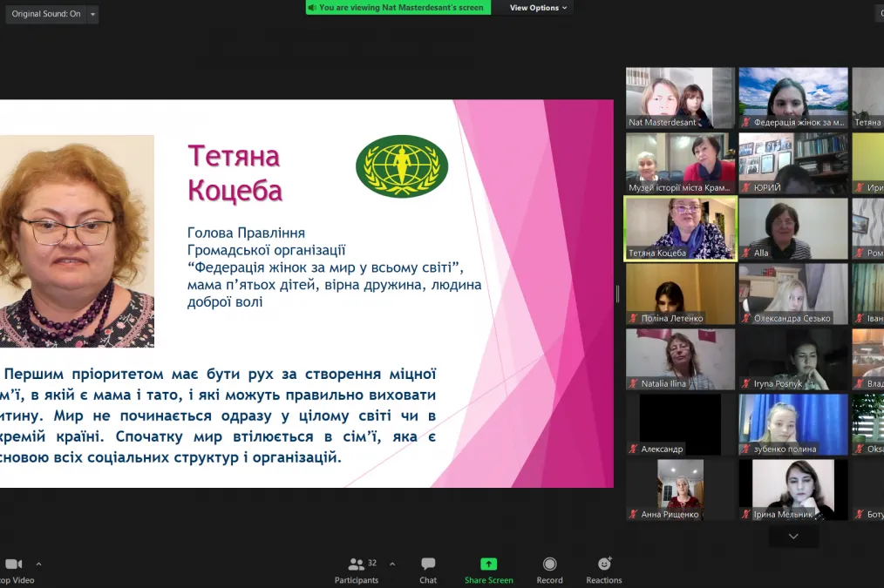The height and width of the screenshot is (588, 884).
Task: Start recording with the Record icon
Action: (550, 564)
